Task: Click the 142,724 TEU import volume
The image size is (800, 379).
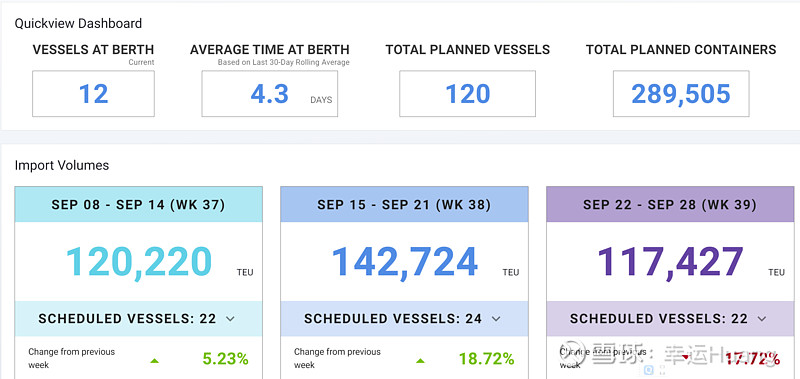Action: pos(405,262)
